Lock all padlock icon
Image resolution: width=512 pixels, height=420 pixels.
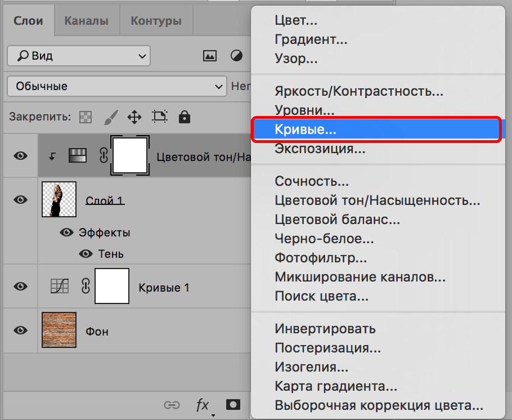pyautogui.click(x=184, y=117)
